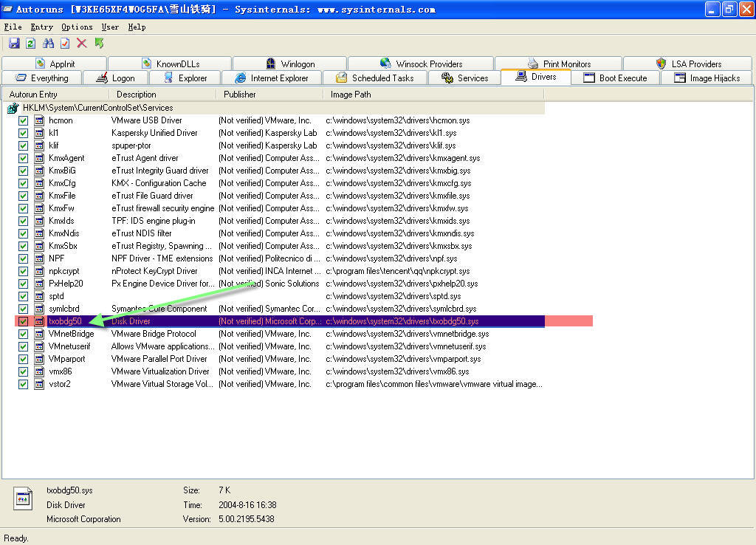Click the kl1 driver file icon

pos(39,133)
